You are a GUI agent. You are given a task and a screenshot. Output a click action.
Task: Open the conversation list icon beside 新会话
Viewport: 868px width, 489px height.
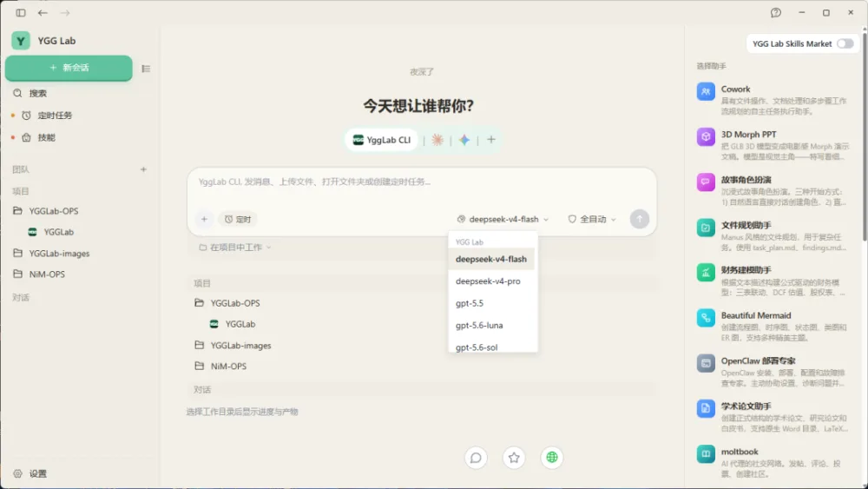pos(146,69)
